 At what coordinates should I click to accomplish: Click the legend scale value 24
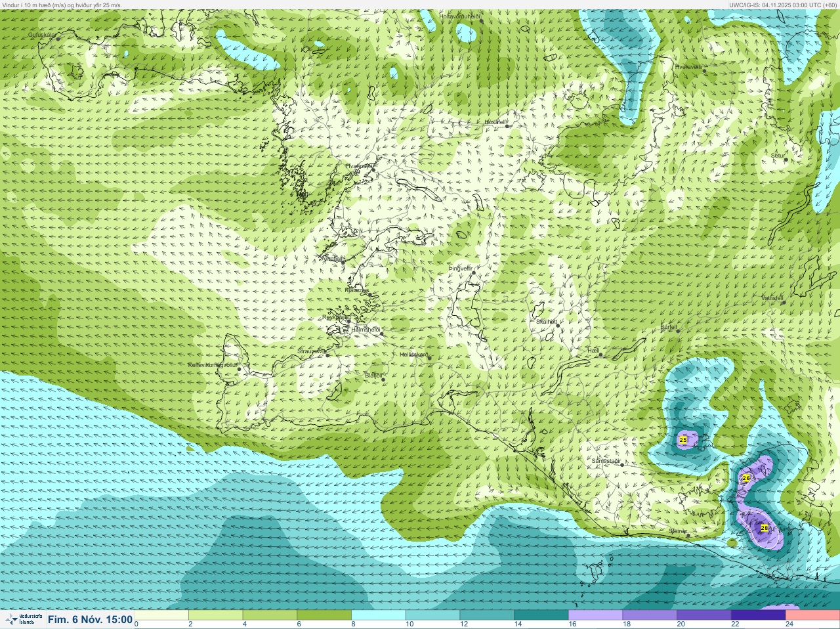point(789,624)
